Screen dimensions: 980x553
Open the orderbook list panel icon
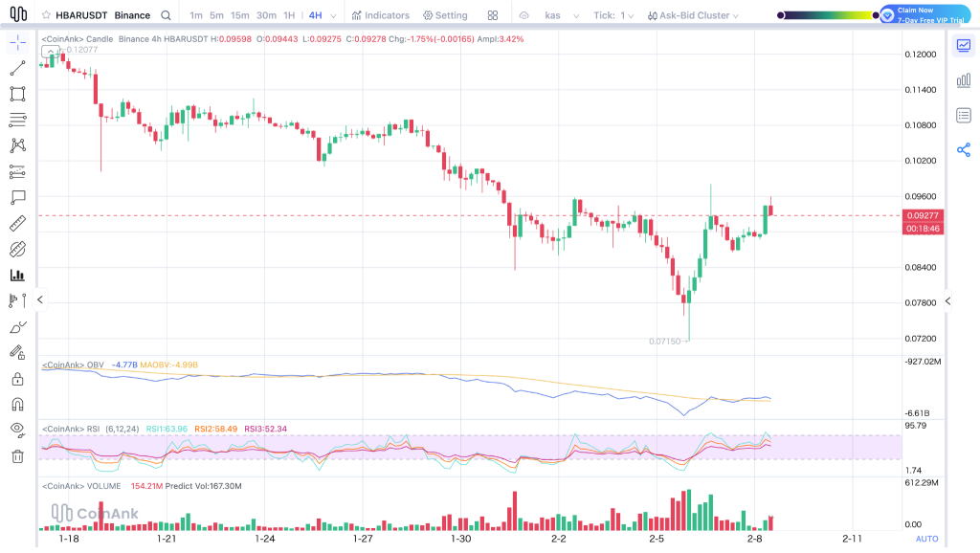click(x=964, y=112)
